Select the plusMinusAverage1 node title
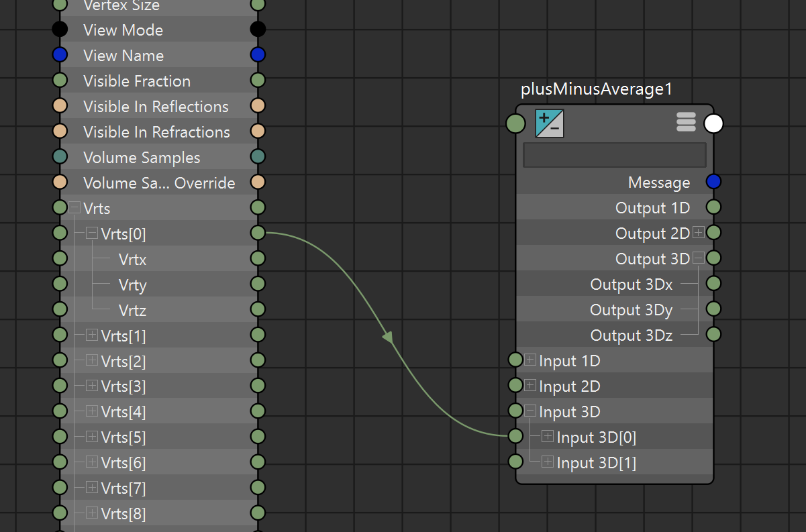806x532 pixels. tap(596, 89)
